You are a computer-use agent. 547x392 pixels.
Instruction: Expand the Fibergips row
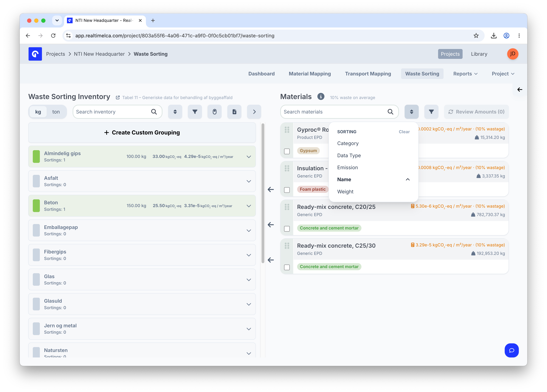pos(249,255)
